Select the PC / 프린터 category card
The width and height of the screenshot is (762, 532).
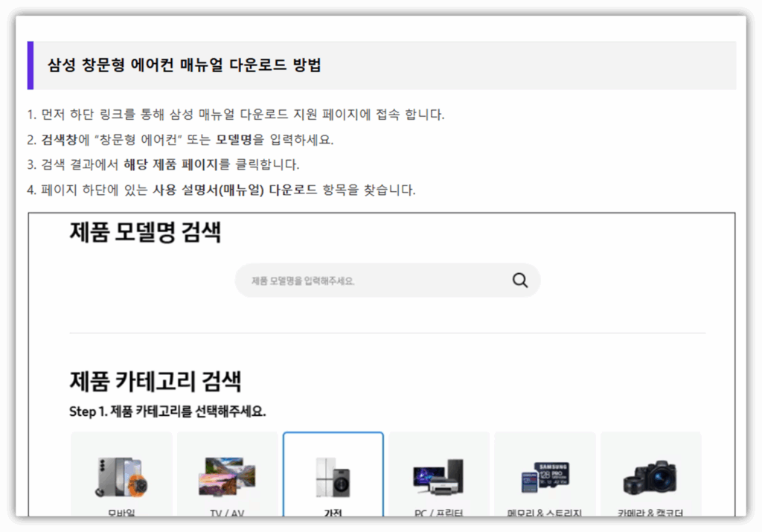click(439, 474)
